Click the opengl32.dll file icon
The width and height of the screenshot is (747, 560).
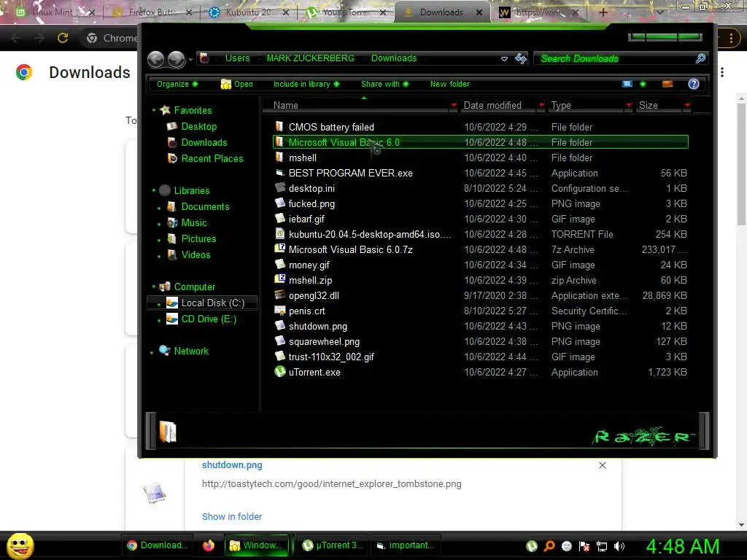click(x=279, y=295)
